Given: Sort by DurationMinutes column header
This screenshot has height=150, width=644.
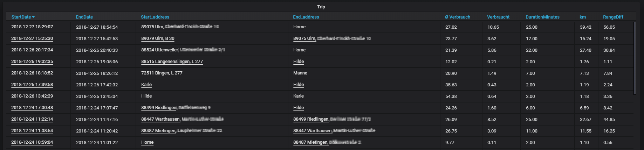Looking at the screenshot, I should [542, 17].
